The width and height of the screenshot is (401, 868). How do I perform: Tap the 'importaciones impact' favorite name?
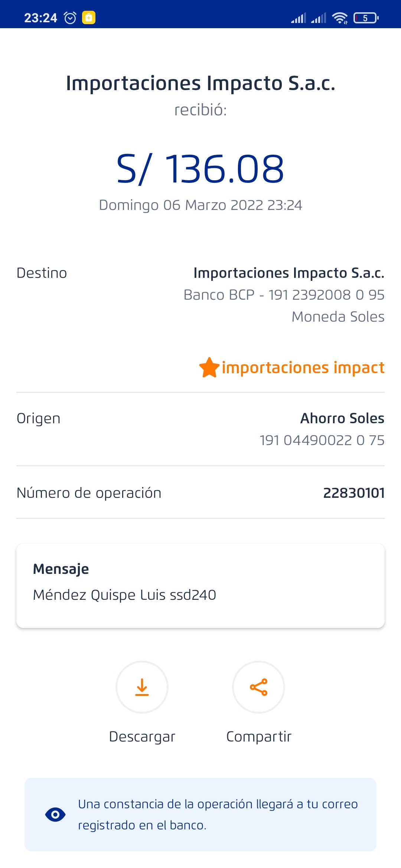pos(303,368)
